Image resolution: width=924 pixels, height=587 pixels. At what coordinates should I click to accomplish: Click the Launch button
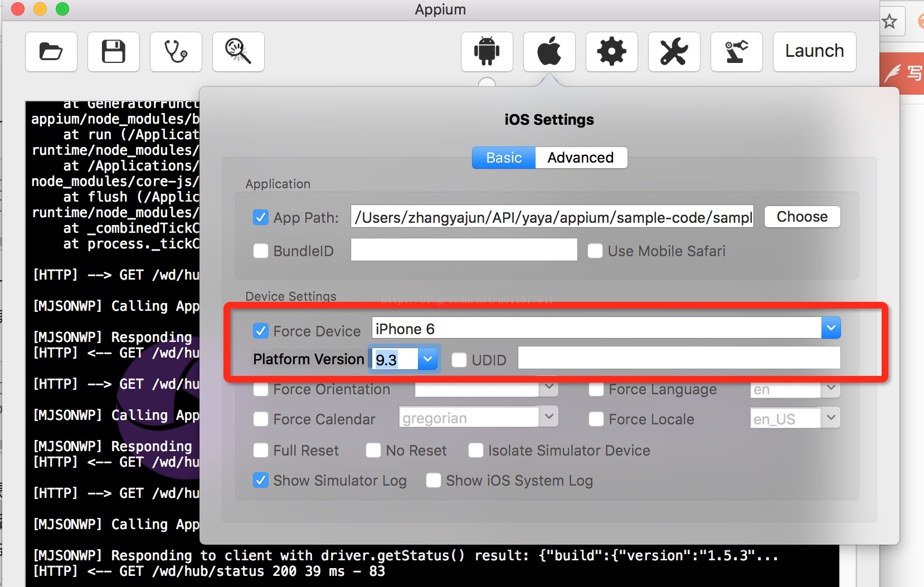click(x=815, y=52)
